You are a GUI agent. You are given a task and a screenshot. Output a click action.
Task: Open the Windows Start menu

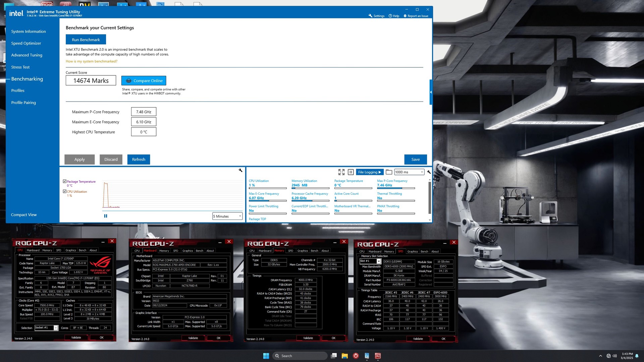(x=266, y=356)
